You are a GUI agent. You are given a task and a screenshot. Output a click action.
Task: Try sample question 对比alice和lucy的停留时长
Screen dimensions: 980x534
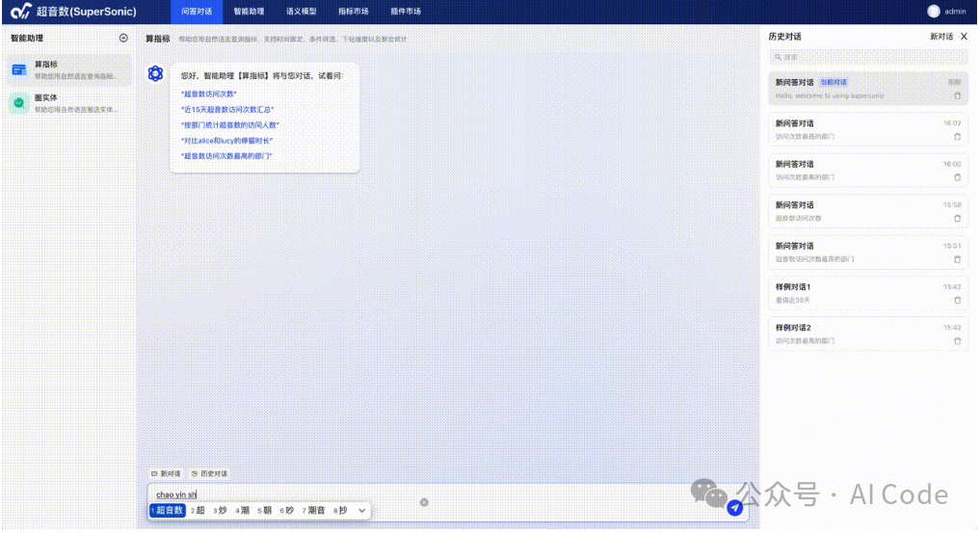click(x=226, y=141)
